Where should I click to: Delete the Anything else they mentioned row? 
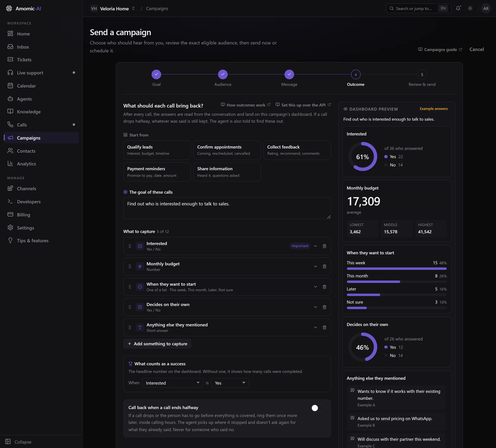point(324,327)
